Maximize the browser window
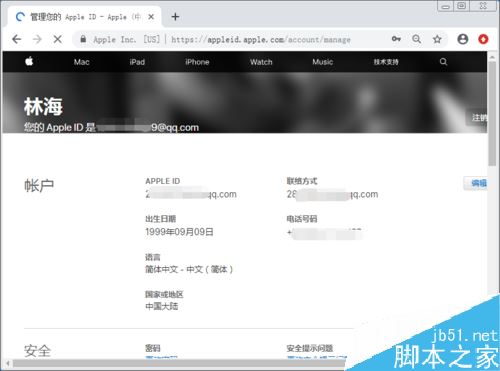The width and height of the screenshot is (500, 371). pos(461,6)
